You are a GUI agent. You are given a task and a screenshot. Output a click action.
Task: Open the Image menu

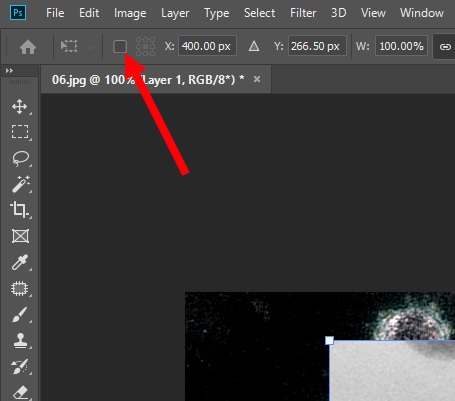[130, 13]
